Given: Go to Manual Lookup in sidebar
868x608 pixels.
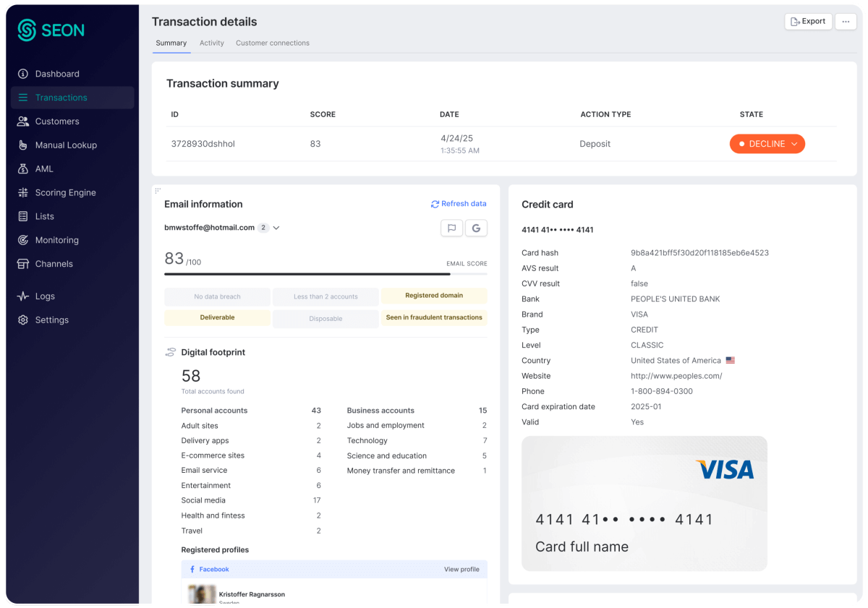Looking at the screenshot, I should [66, 145].
